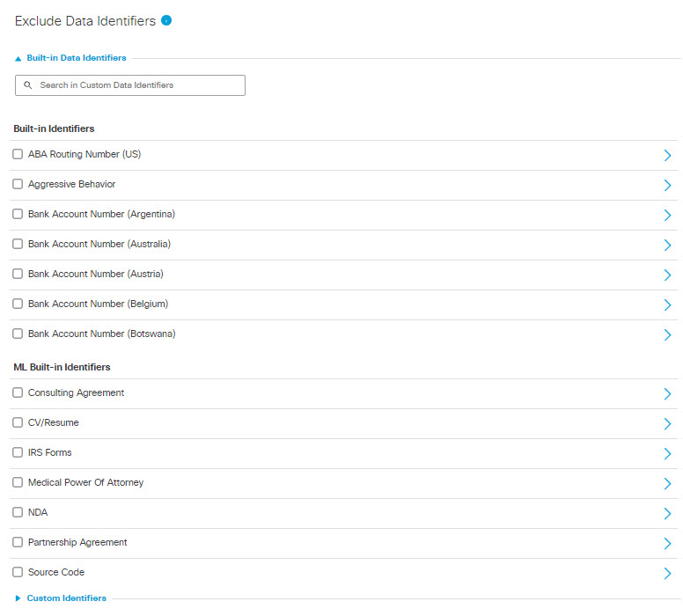Open details arrow for Aggressive Behavior
Screen dimensions: 683x616
coord(667,185)
